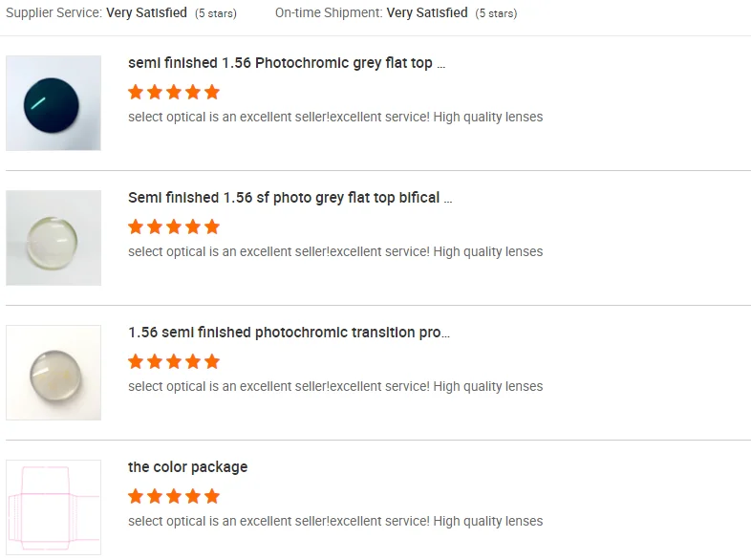Click On-time Shipment 'Very Satisfied' rating
This screenshot has height=560, width=751.
click(427, 13)
